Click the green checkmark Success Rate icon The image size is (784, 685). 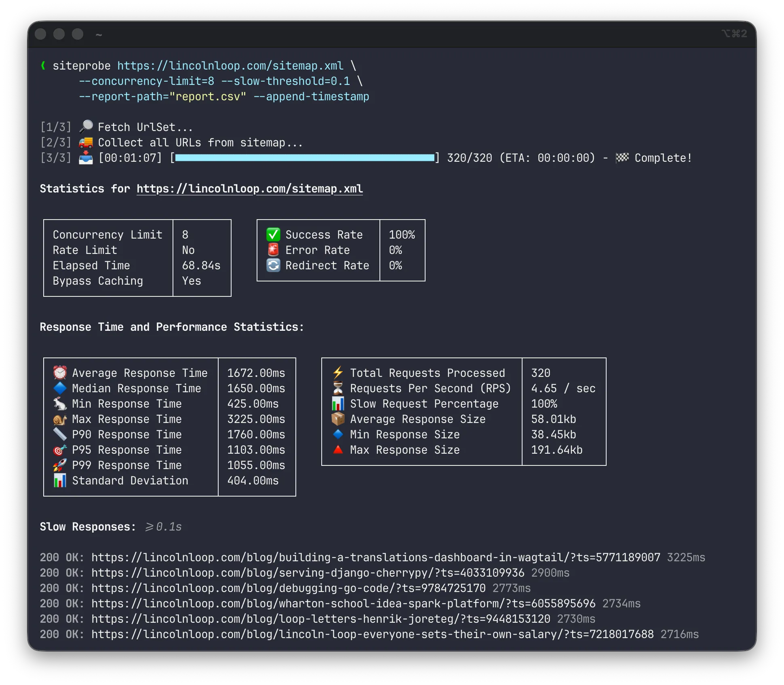(273, 234)
